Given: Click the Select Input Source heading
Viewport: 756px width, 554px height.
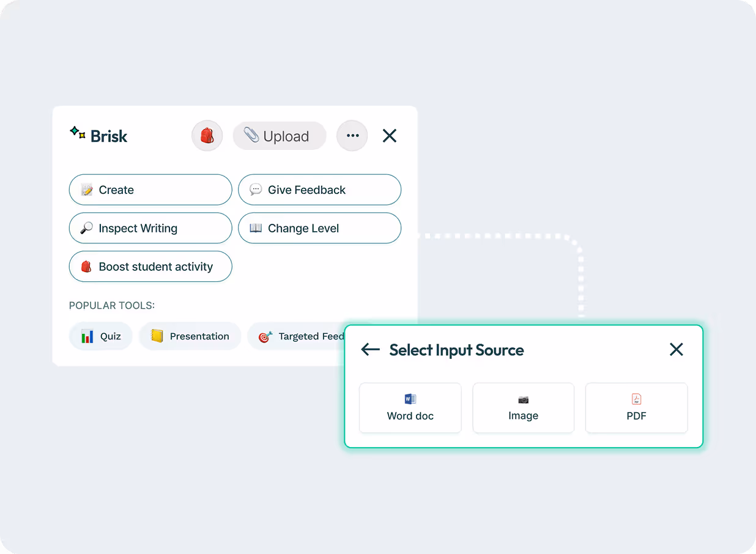Looking at the screenshot, I should (x=457, y=350).
